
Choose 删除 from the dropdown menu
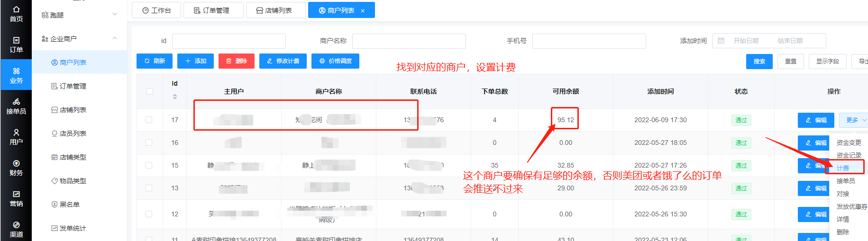tap(849, 232)
